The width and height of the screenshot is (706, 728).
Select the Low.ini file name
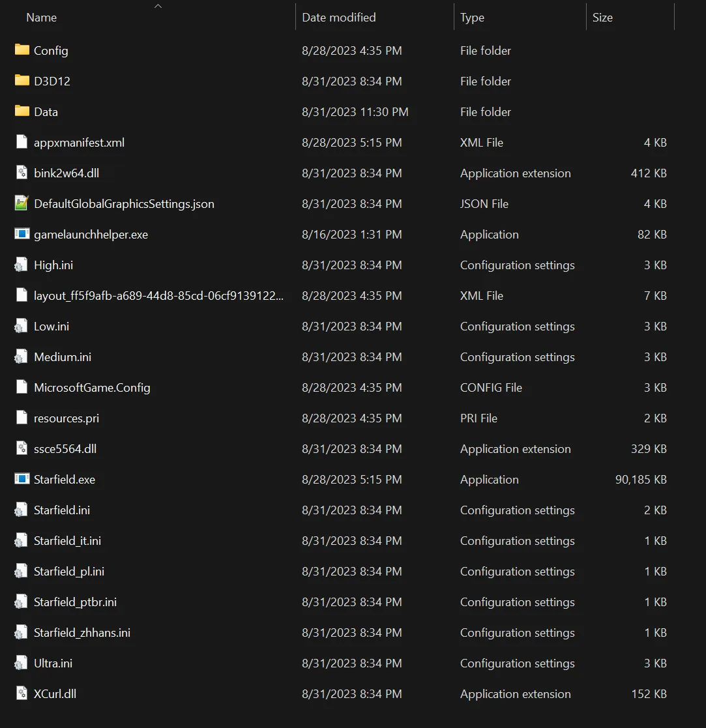click(51, 327)
